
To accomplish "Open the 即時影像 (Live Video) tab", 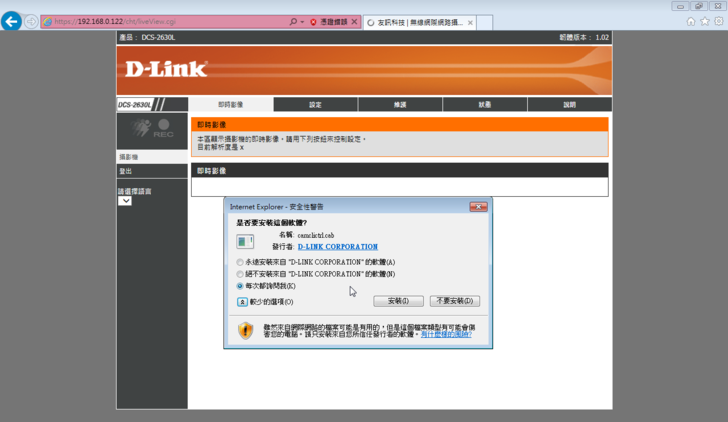I will 231,104.
